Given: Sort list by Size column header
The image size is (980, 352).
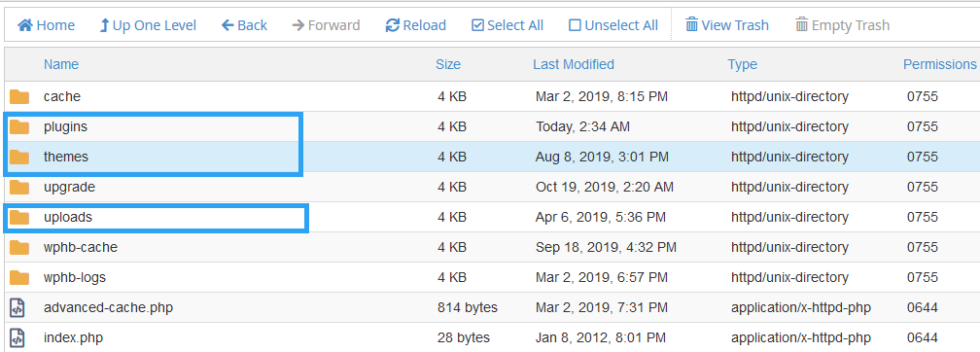Looking at the screenshot, I should pyautogui.click(x=448, y=64).
